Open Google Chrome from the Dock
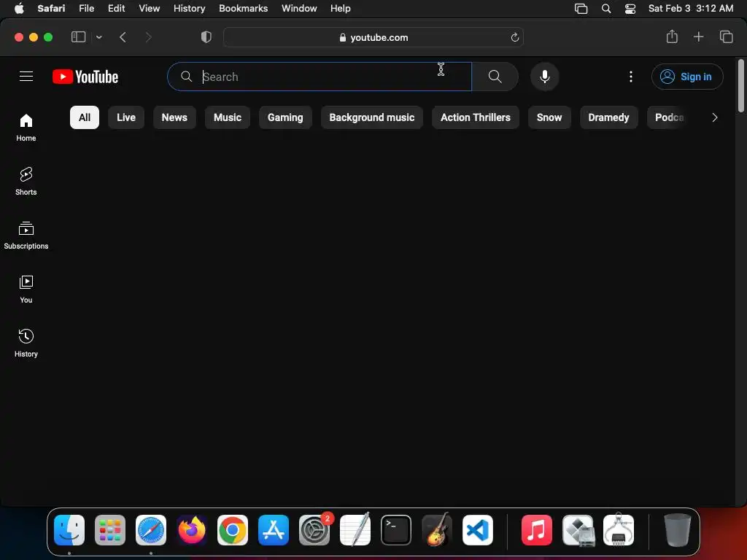The image size is (747, 560). click(x=233, y=530)
